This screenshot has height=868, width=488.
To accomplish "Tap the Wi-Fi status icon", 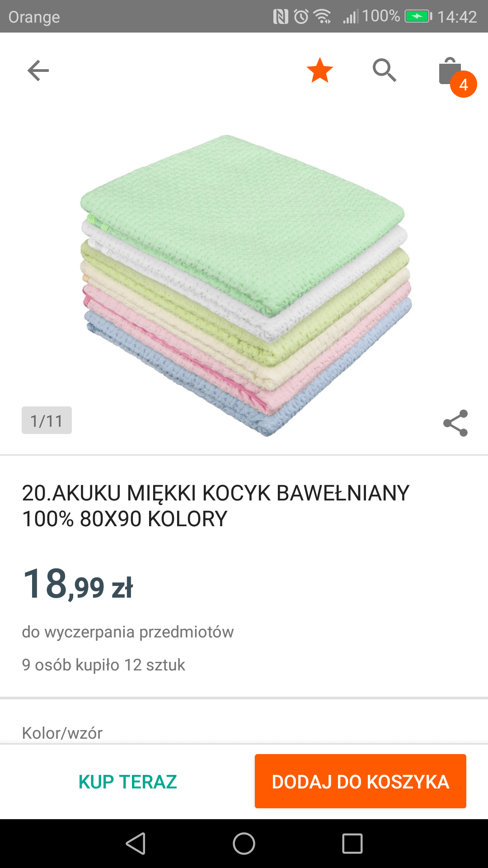I will (x=323, y=17).
